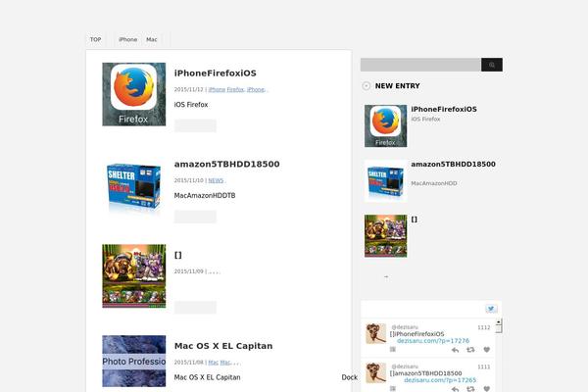Like the iPhoneFirefoxiOS tweet
588x392 pixels.
click(486, 350)
